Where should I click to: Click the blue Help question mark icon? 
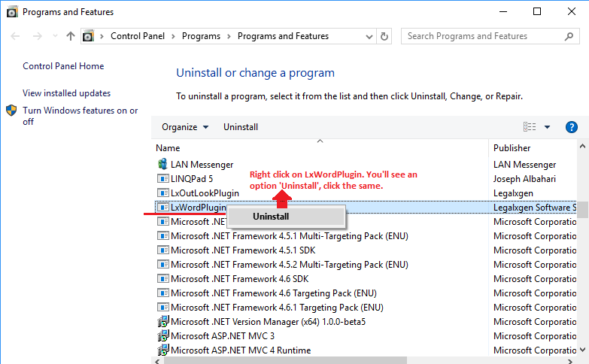click(571, 127)
